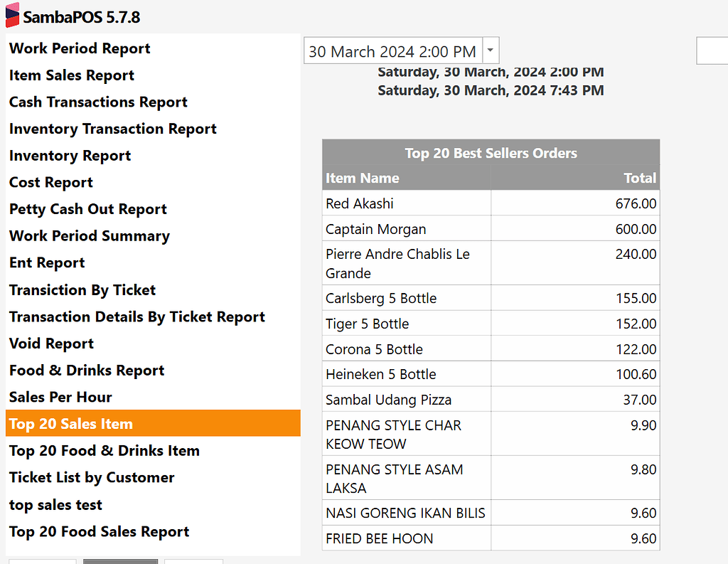Open the Work Period Report
The image size is (728, 564).
[x=79, y=48]
